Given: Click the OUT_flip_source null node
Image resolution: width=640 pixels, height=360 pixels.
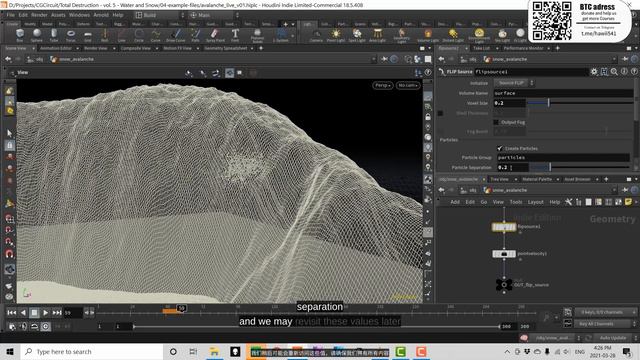Looking at the screenshot, I should [x=504, y=284].
